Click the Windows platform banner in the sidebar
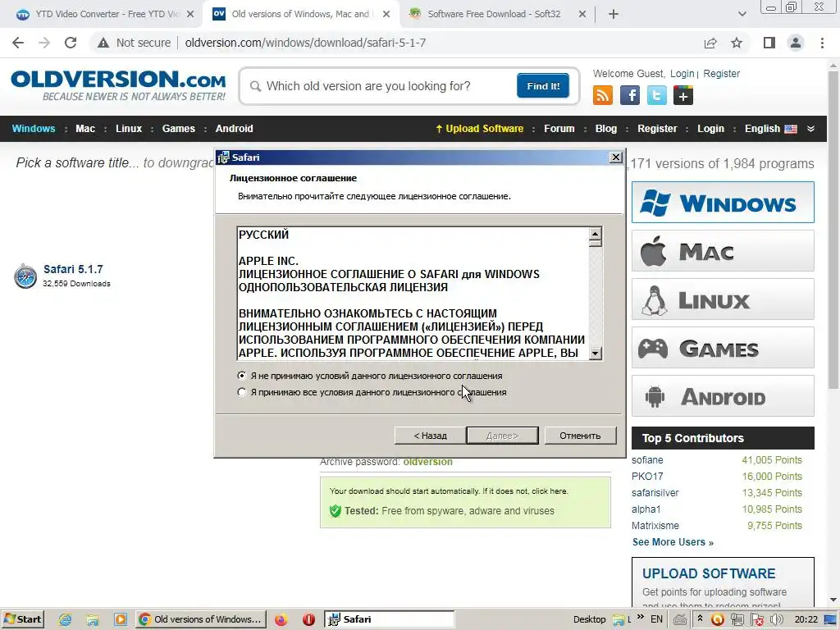This screenshot has width=840, height=630. (x=723, y=202)
